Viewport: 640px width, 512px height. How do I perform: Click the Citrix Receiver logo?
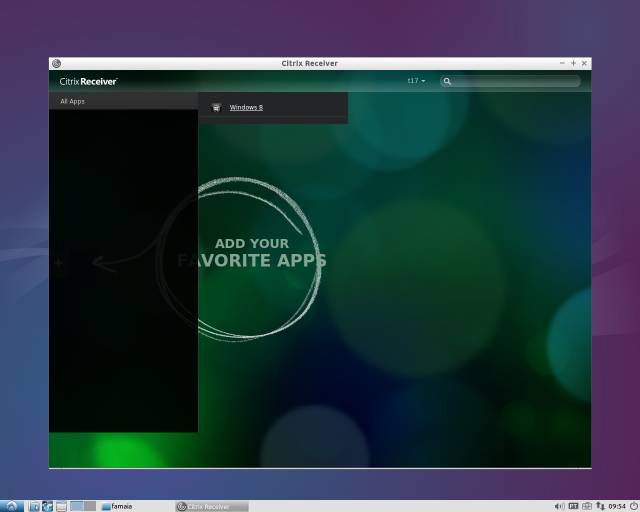[x=88, y=81]
